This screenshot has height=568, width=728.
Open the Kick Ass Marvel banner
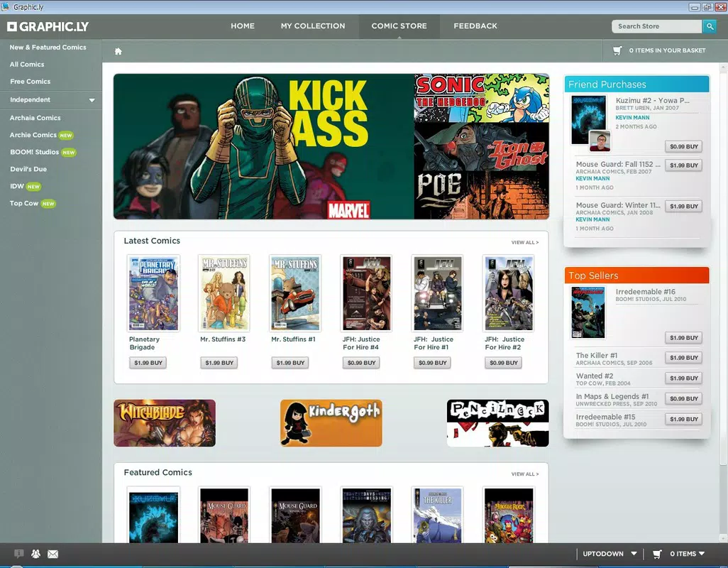pos(264,146)
